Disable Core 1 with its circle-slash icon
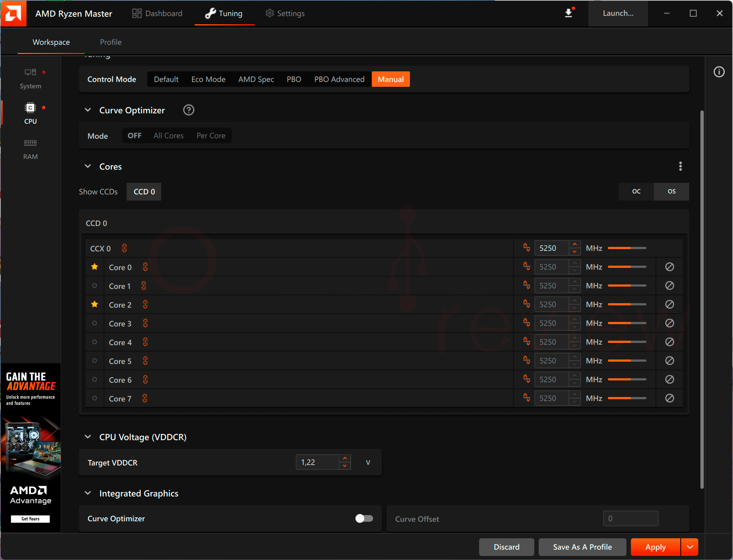 670,286
